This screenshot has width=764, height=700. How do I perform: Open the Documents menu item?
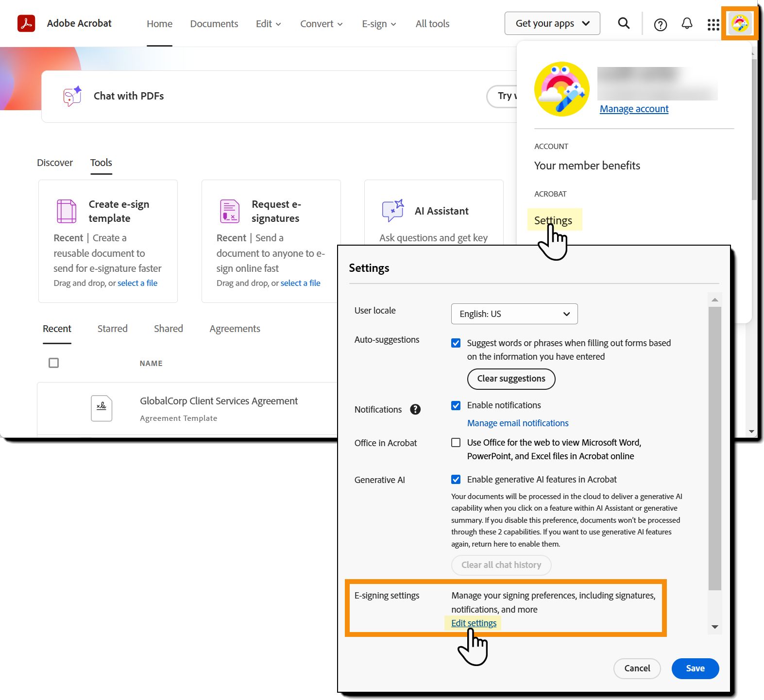coord(214,24)
